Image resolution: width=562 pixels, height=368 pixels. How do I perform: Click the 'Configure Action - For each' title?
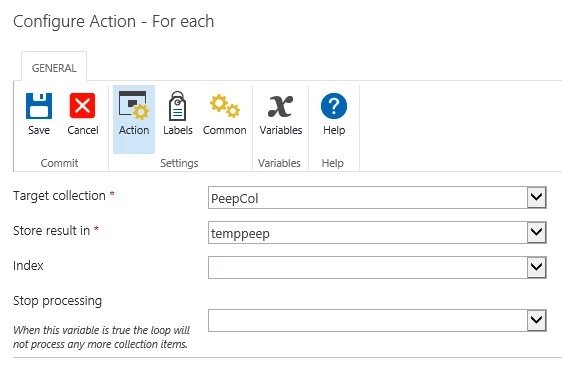(x=114, y=21)
